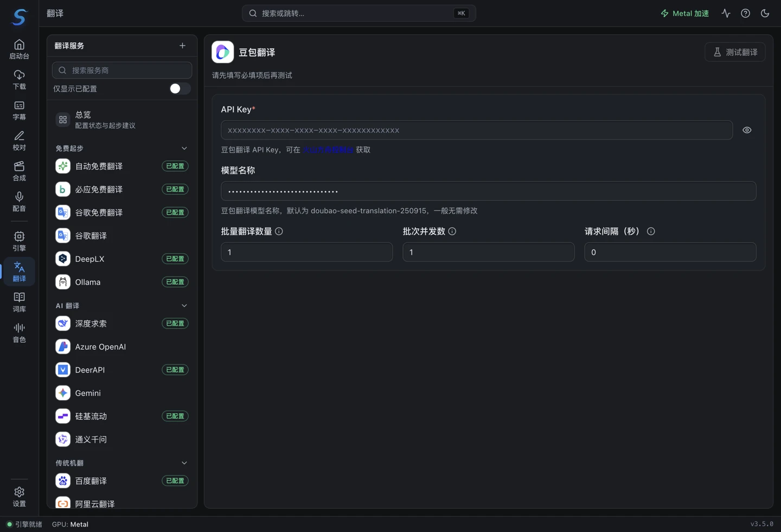
Task: Click the 搜索服务商 search field
Action: pos(122,70)
